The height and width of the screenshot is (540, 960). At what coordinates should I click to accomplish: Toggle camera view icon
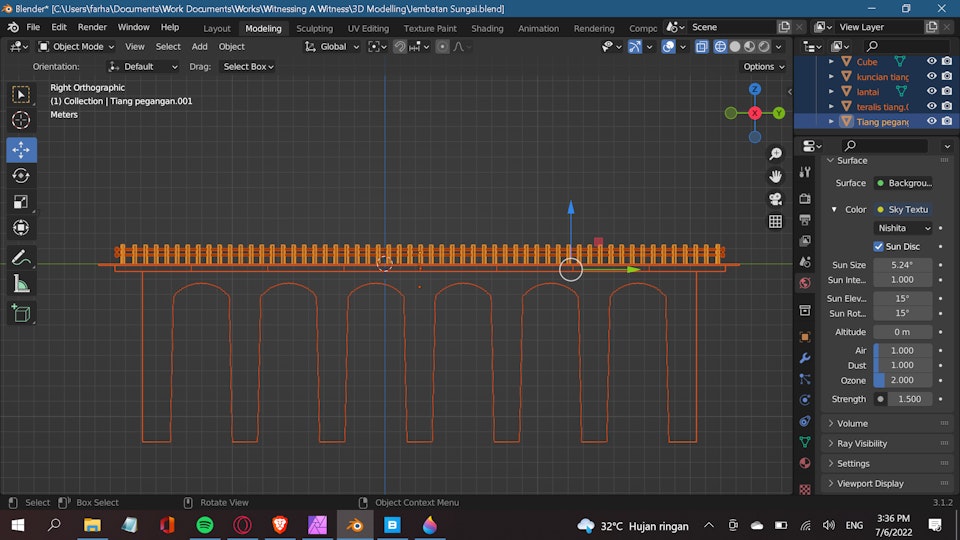coord(776,199)
